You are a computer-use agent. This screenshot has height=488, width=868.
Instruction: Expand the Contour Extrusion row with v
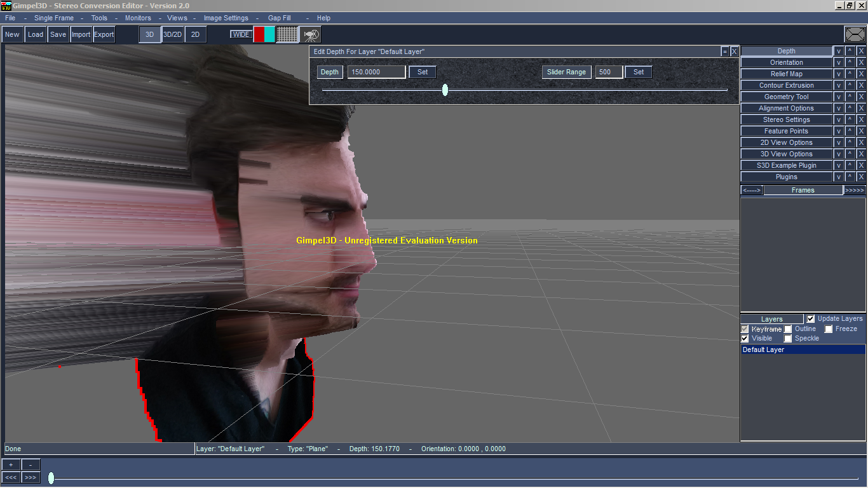point(839,86)
